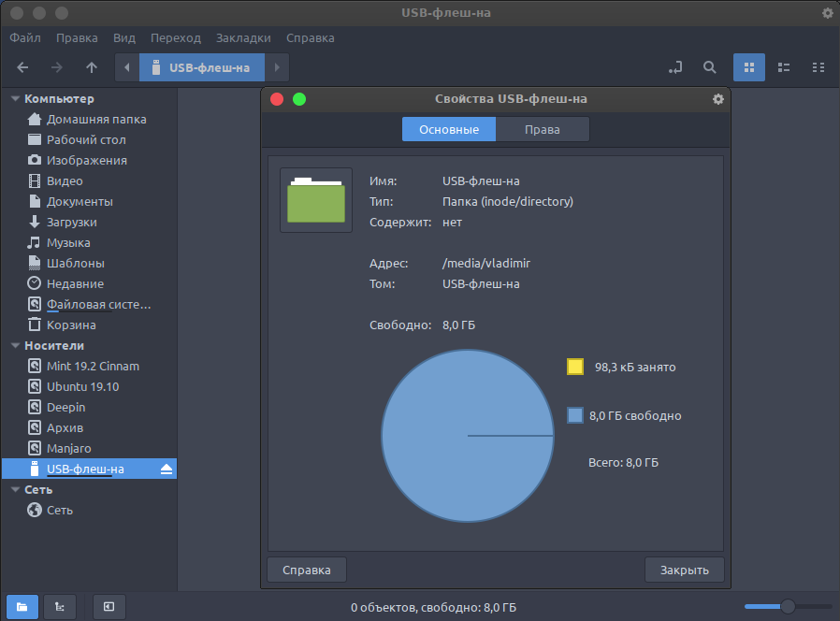Viewport: 840px width, 621px height.
Task: Open the Правка menu
Action: [77, 38]
